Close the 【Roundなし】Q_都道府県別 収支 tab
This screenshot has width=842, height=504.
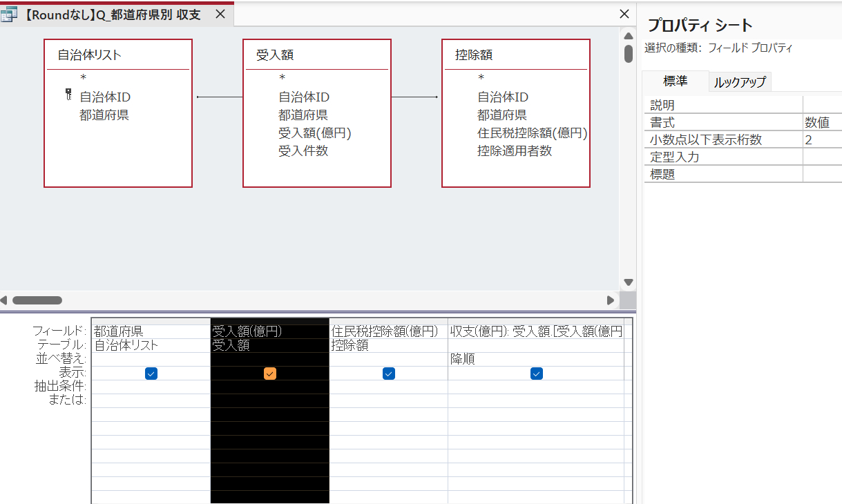click(x=220, y=14)
